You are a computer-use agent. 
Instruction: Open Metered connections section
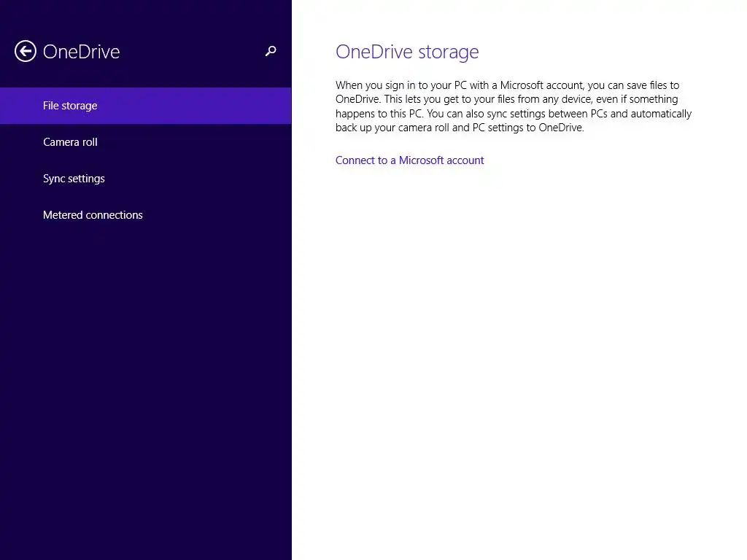[x=145, y=215]
